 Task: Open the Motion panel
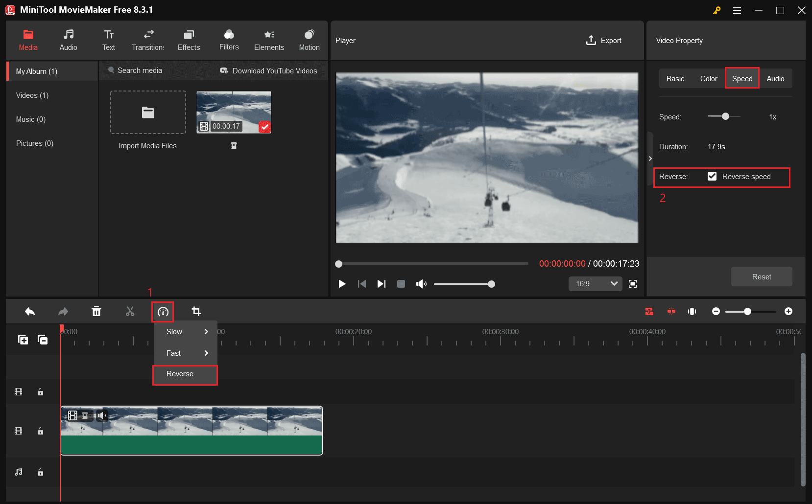tap(309, 40)
